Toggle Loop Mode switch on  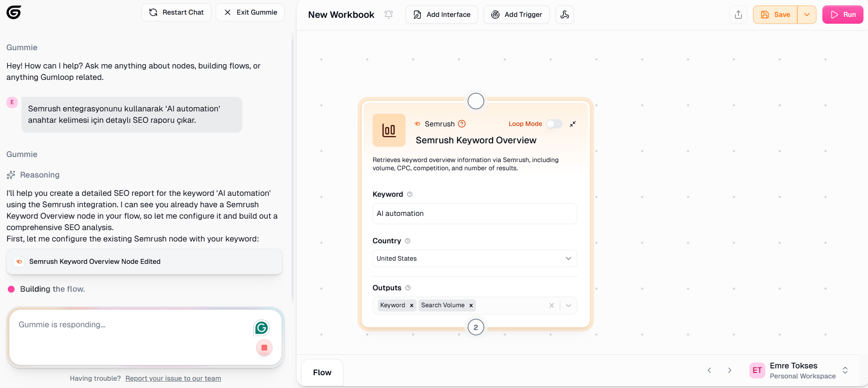[554, 124]
